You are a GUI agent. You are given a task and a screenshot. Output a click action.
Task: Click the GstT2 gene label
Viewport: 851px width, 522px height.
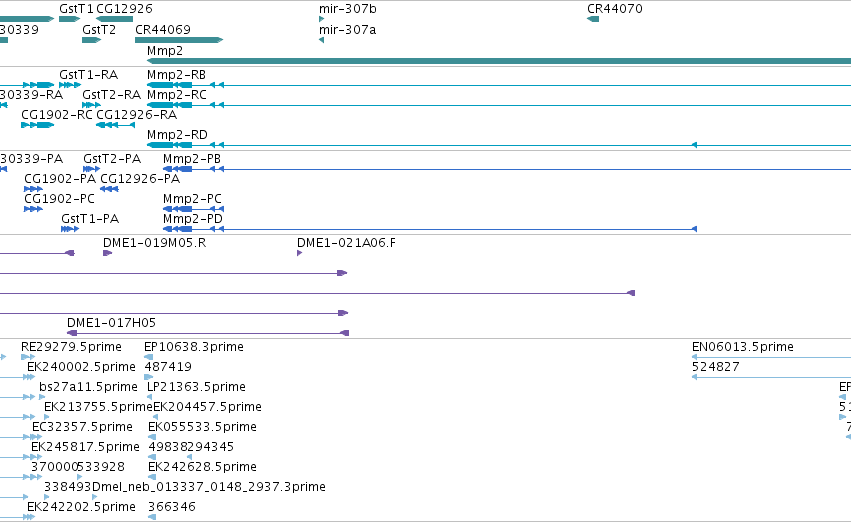[99, 29]
